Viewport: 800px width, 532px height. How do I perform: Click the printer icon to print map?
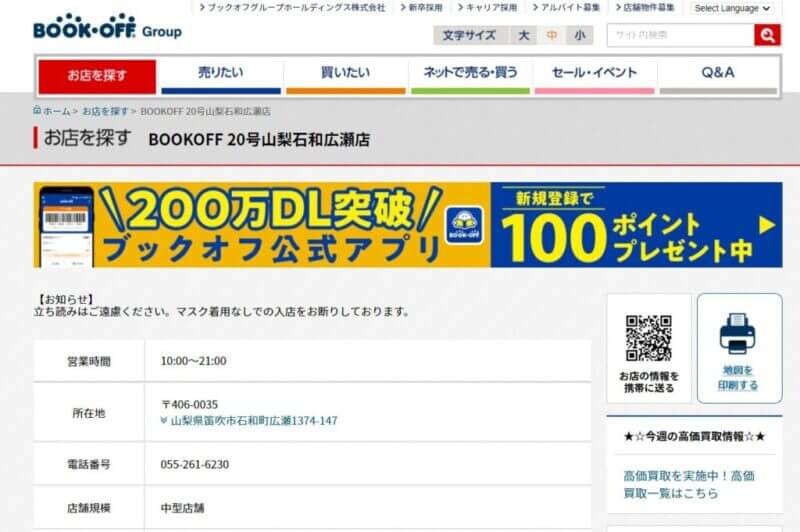pyautogui.click(x=738, y=334)
